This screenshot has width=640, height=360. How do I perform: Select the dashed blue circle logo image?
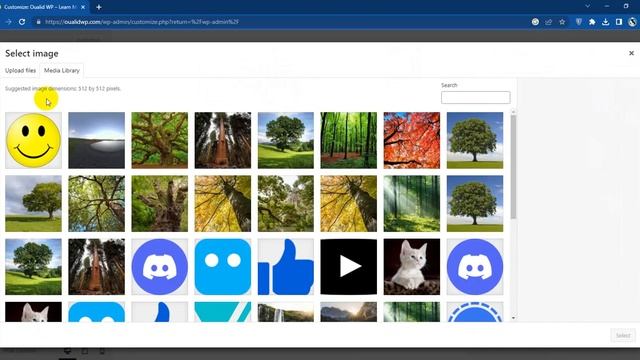pyautogui.click(x=475, y=312)
